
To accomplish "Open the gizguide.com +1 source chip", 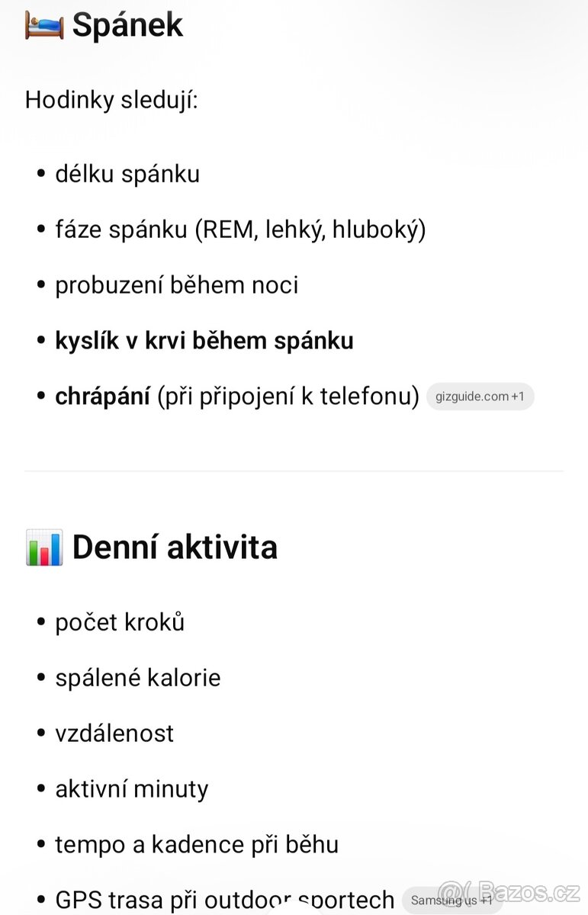I will 480,396.
